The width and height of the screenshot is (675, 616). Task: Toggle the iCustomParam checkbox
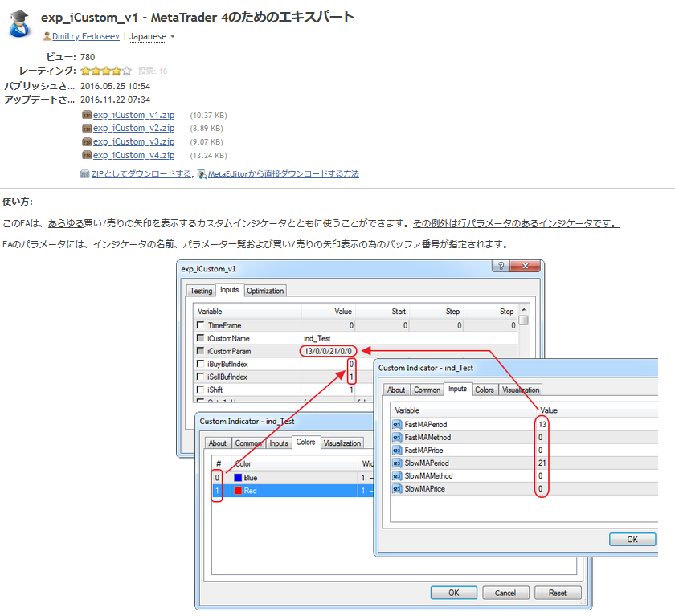tap(200, 351)
